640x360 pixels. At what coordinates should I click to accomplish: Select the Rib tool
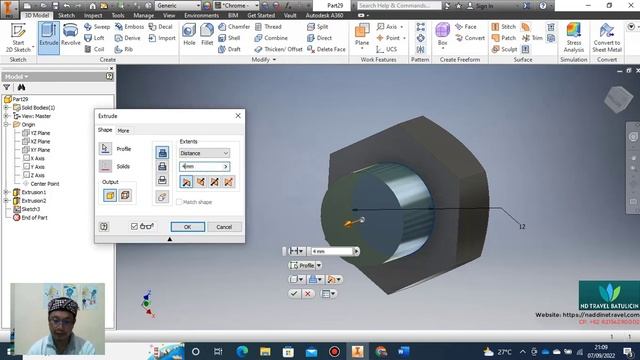click(x=124, y=49)
